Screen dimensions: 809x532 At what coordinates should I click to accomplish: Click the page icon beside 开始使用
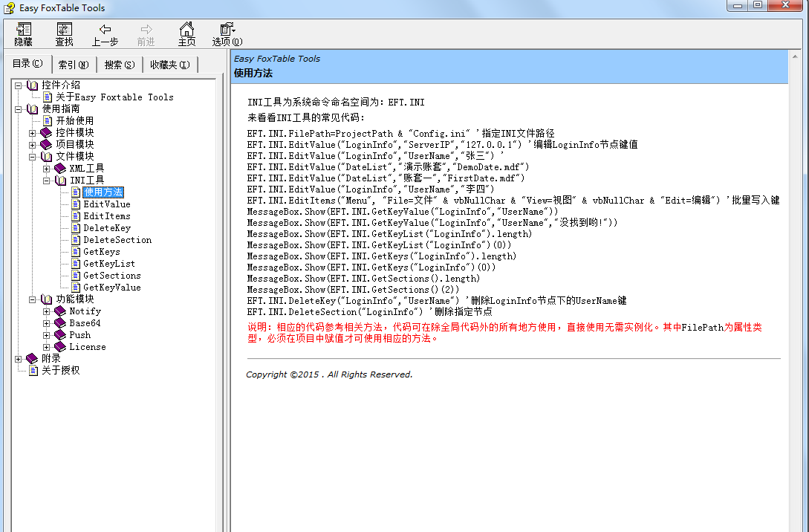(x=48, y=121)
